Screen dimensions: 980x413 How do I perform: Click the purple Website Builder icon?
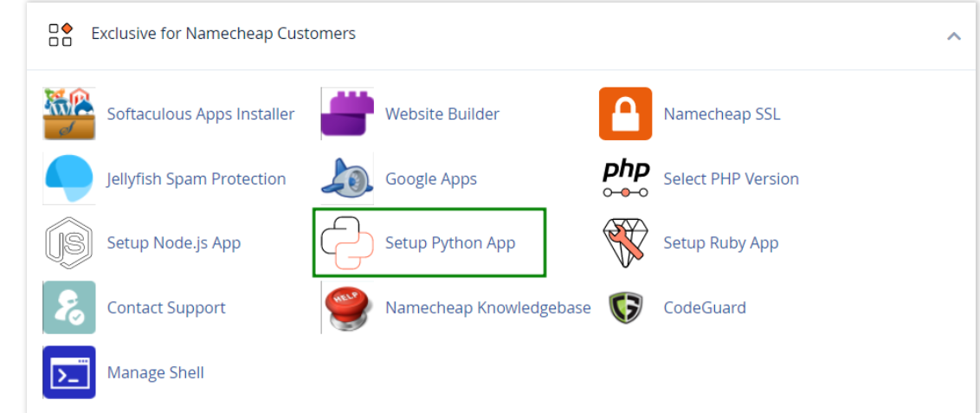(x=347, y=113)
